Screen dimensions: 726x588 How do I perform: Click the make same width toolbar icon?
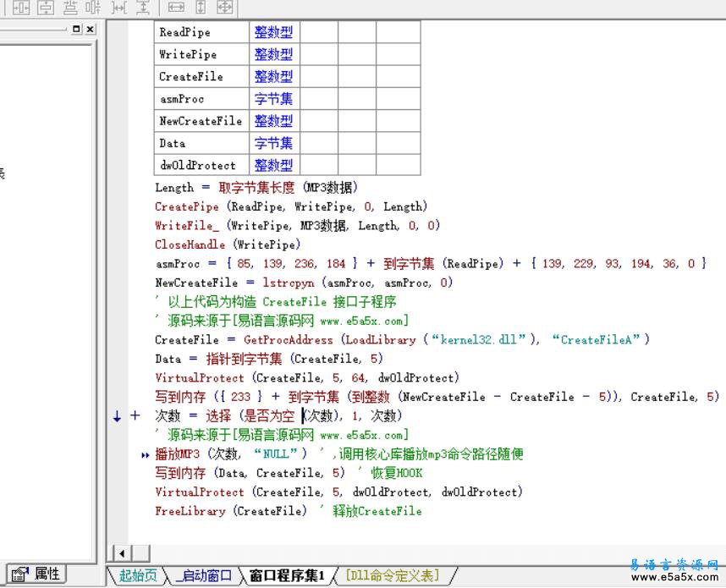[176, 7]
